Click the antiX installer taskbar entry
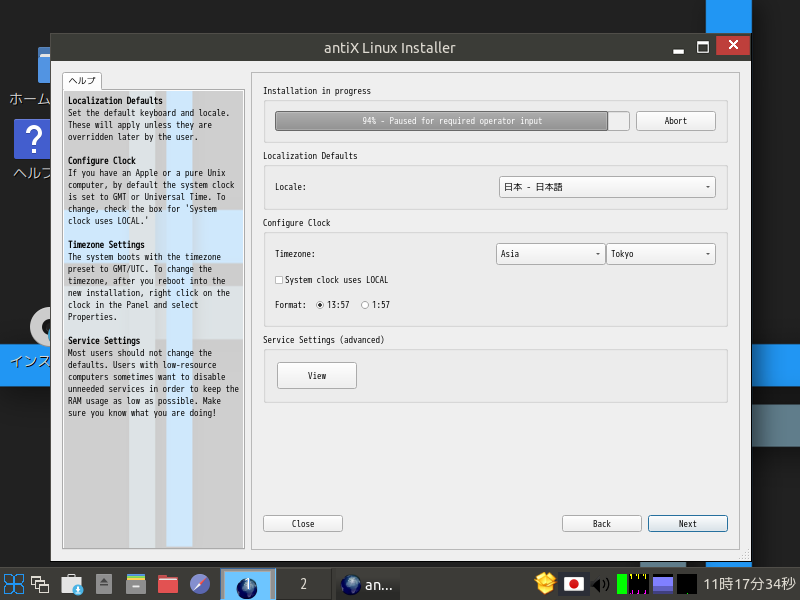Screen dimensions: 800x600 (x=366, y=585)
